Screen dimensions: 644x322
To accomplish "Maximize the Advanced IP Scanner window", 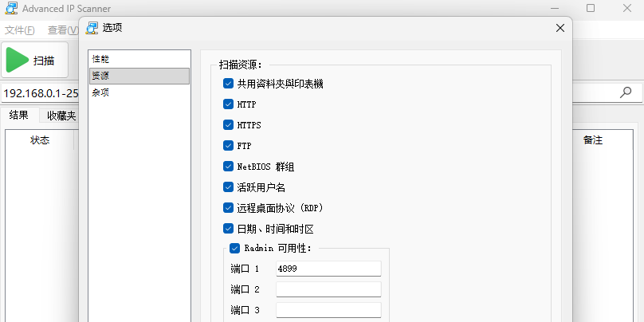I will (590, 8).
